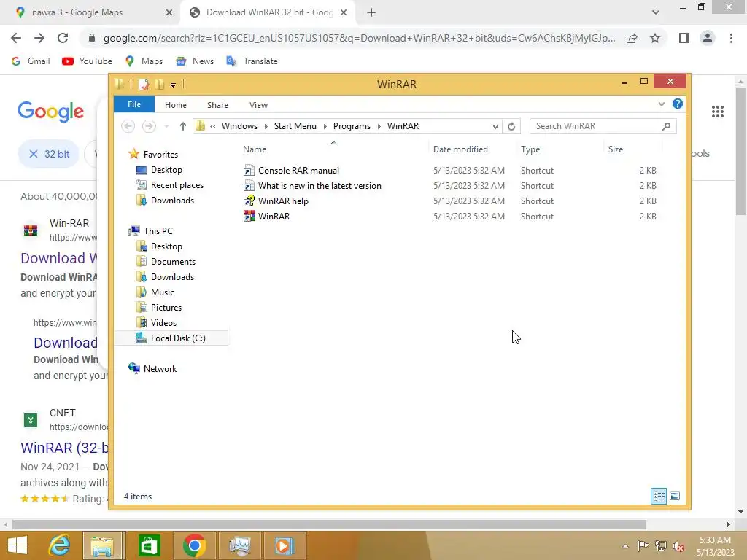The width and height of the screenshot is (747, 560).
Task: Open the Explorer File menu
Action: [x=134, y=104]
